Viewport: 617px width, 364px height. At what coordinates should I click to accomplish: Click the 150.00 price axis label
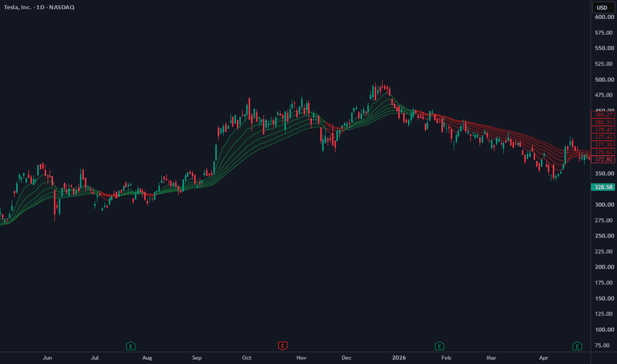604,298
